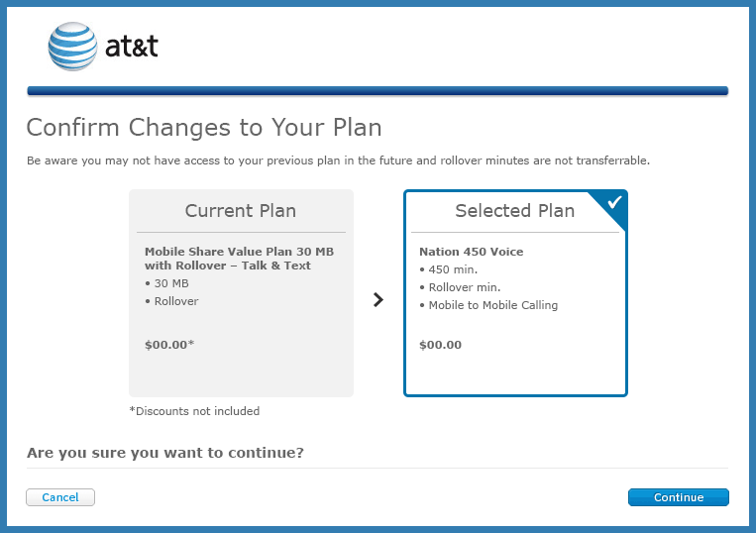Click the Continue button
Viewport: 756px width, 533px height.
click(x=679, y=497)
